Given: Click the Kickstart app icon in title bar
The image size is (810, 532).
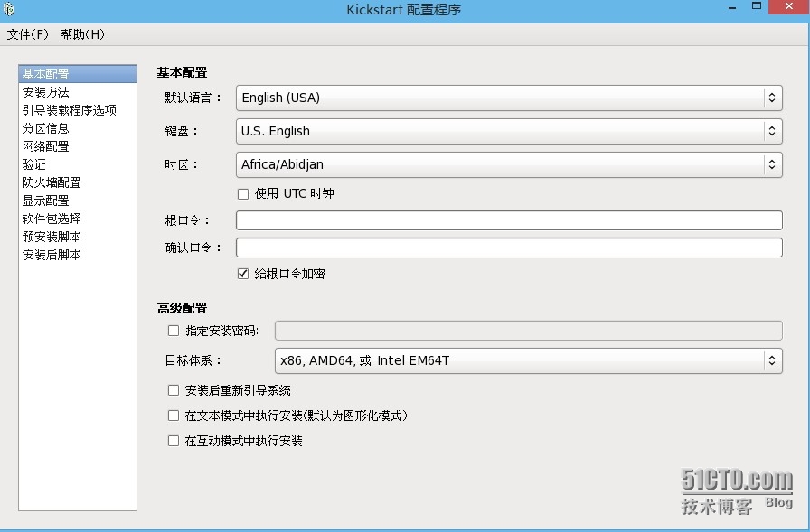Looking at the screenshot, I should 9,9.
